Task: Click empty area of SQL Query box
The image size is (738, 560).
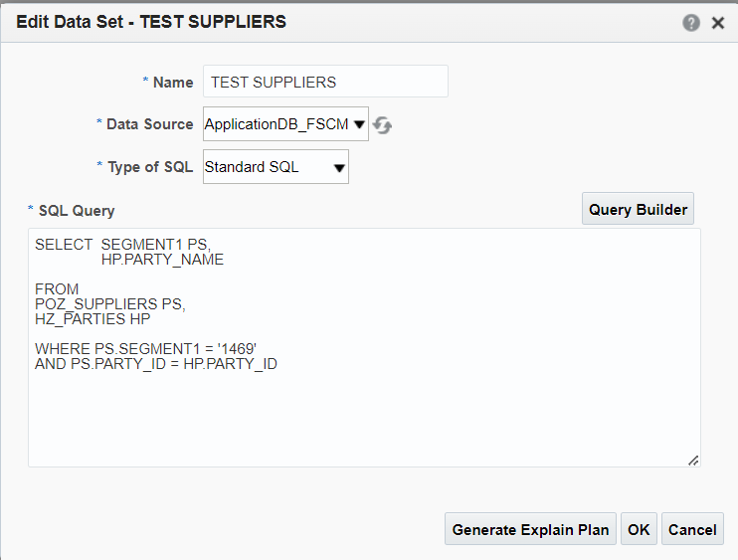Action: coord(364,419)
